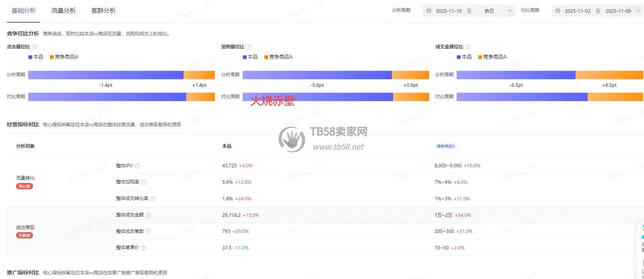Click help icon beside 整体成交笔数
Viewport: 644px width, 279px height.
(148, 231)
